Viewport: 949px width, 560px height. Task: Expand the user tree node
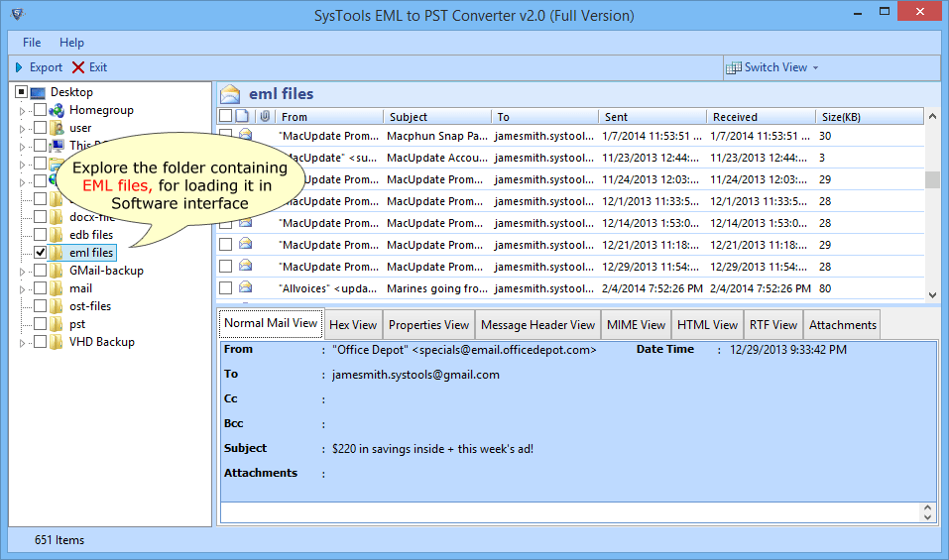click(23, 129)
